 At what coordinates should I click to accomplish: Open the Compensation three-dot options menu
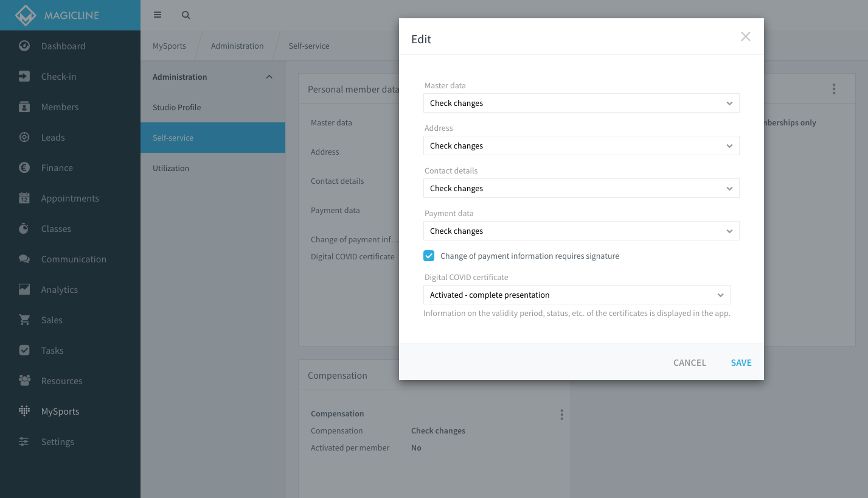click(x=561, y=415)
